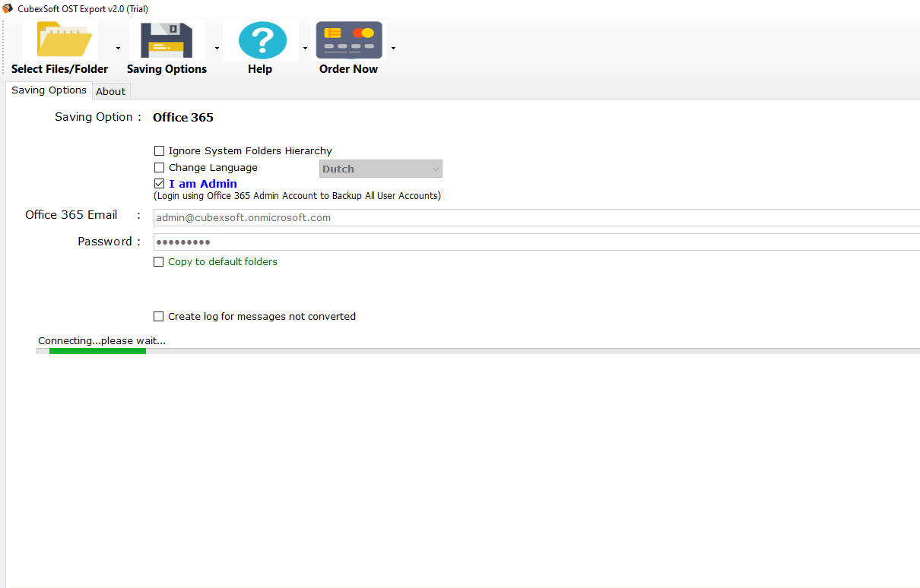
Task: Open the dropdown arrow beside Help
Action: coord(305,48)
